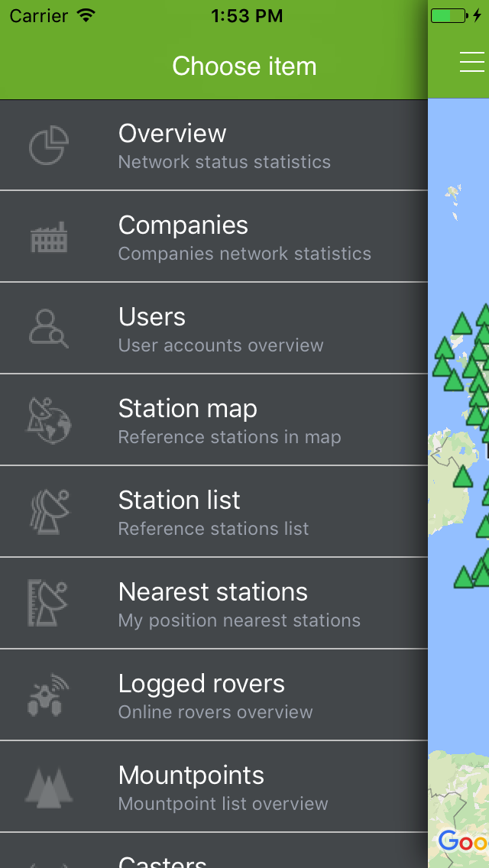
Task: Open the partially visible Casters item
Action: click(214, 851)
